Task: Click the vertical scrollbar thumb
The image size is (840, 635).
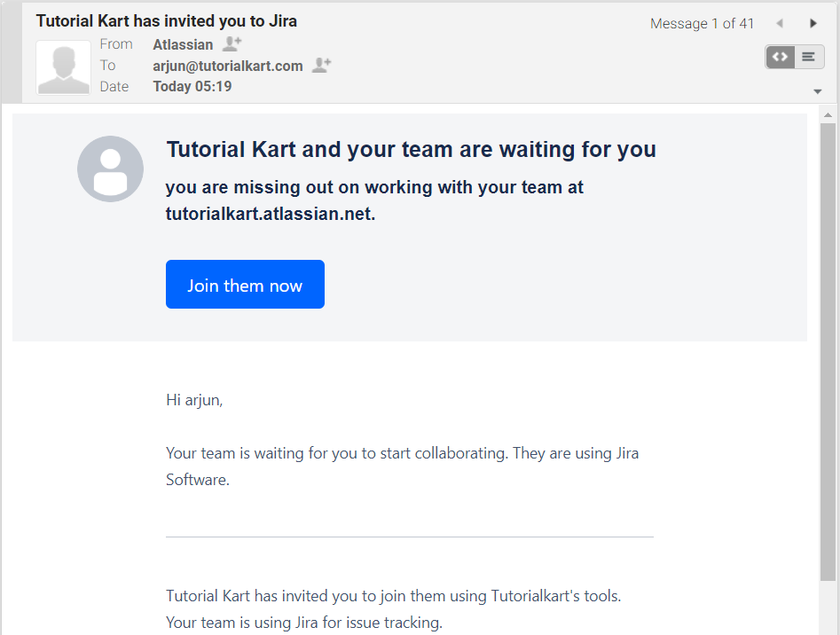Action: 828,351
